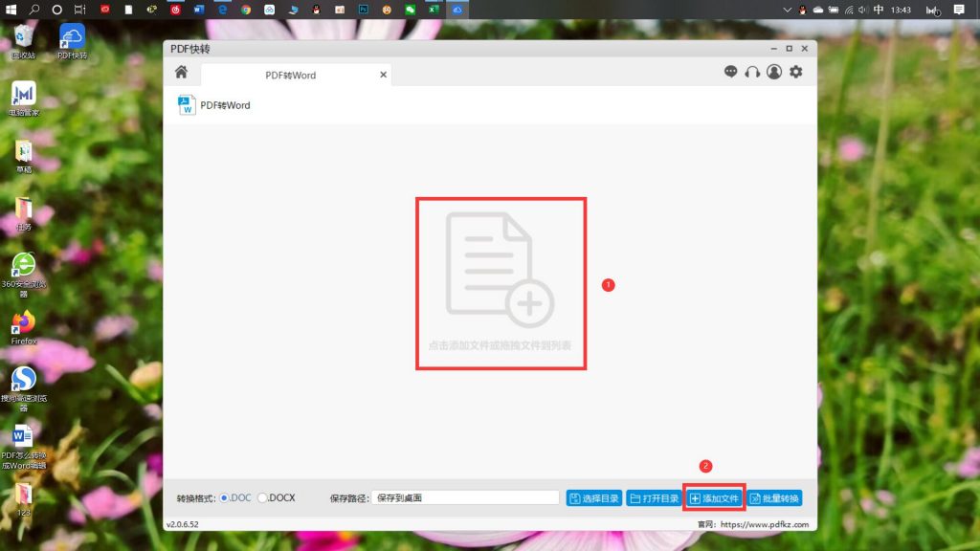Launch Firefox from the desktop

click(24, 328)
